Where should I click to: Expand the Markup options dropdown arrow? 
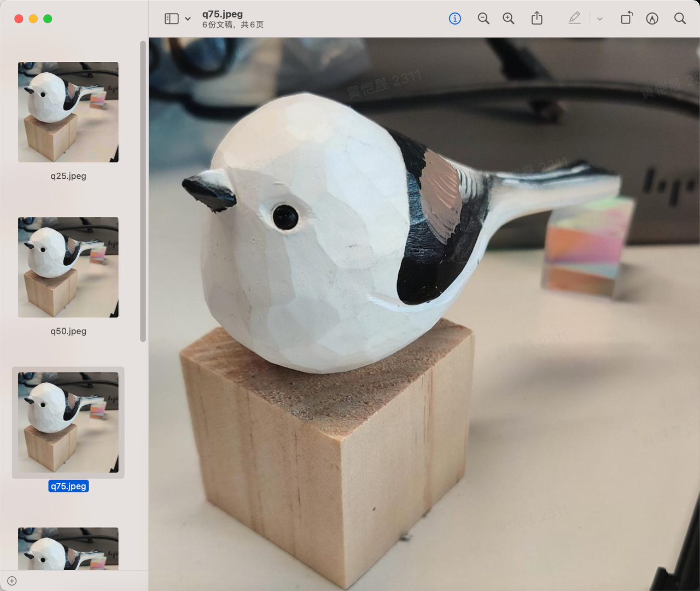(600, 19)
